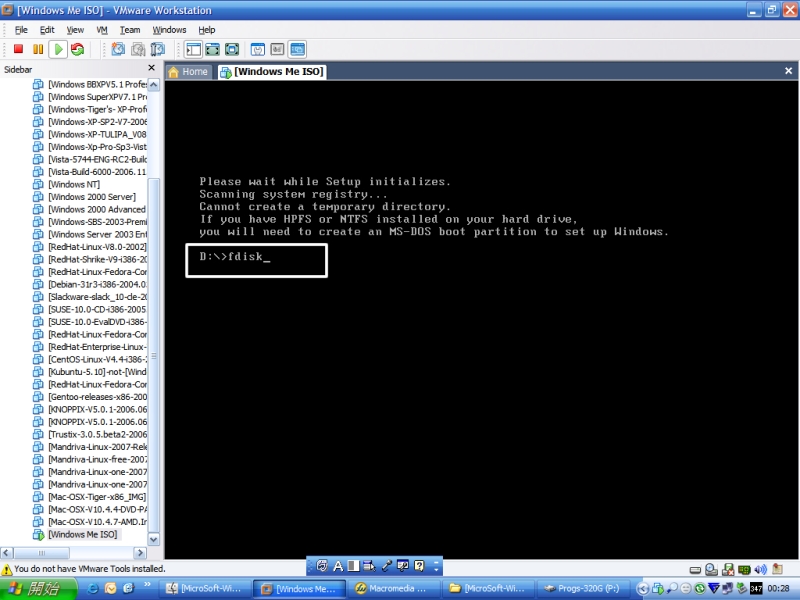
Task: Click sidebar horizontal scroll right arrow
Action: 140,553
